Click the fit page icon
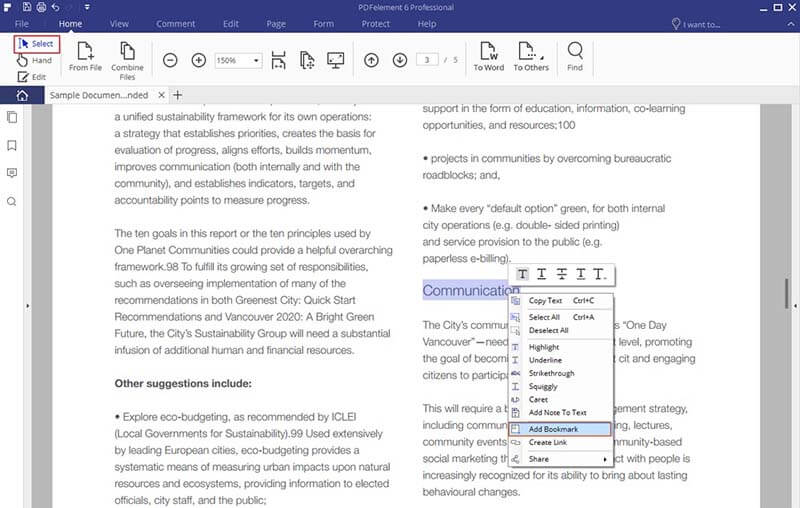Screen dimensions: 800x508 click(x=307, y=60)
